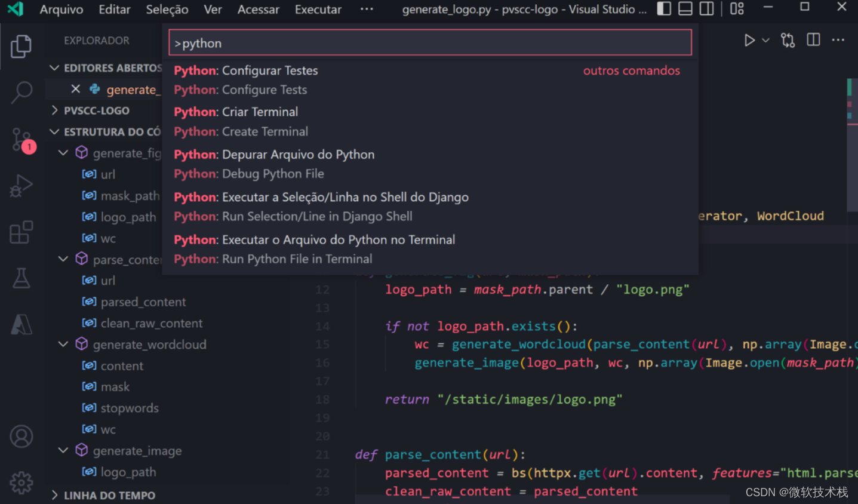Open the Acessar menu
Screen dimensions: 858x504
(x=258, y=9)
